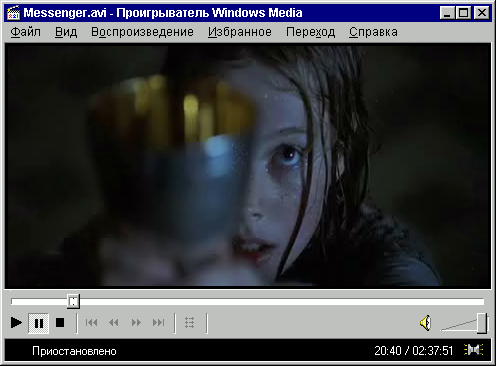The image size is (496, 366).
Task: Click the seek bar thumb
Action: pos(73,301)
